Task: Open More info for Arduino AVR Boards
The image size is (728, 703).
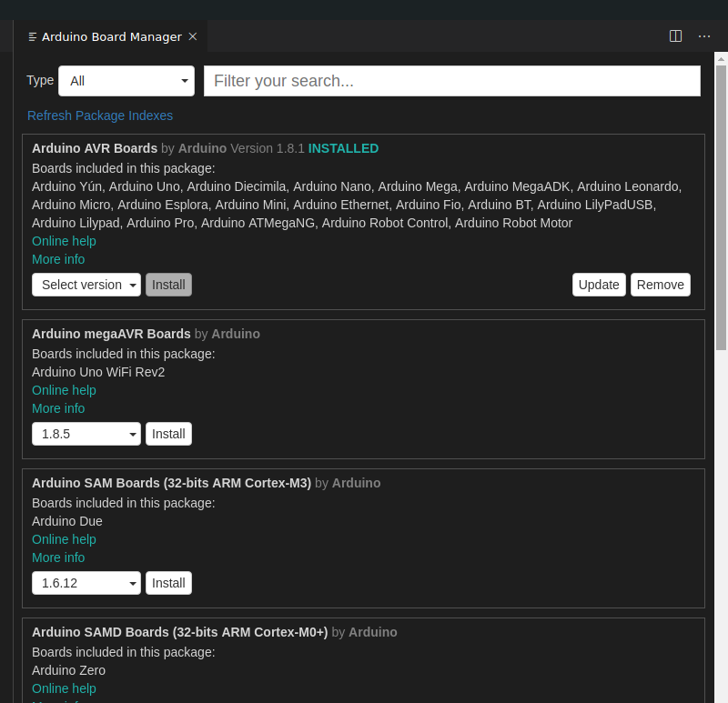Action: pyautogui.click(x=58, y=259)
